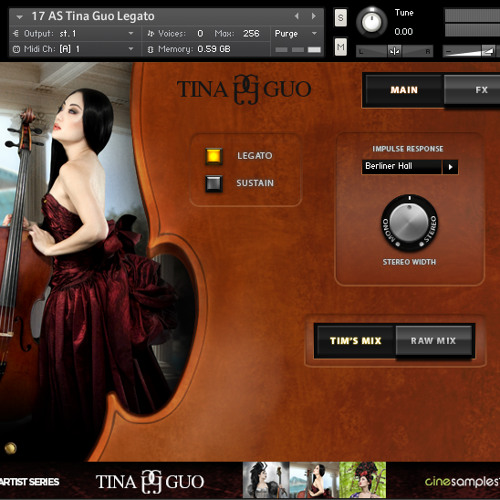Click the instrument name 17 AS Tina Guo Legato
This screenshot has width=500, height=500.
coord(93,16)
